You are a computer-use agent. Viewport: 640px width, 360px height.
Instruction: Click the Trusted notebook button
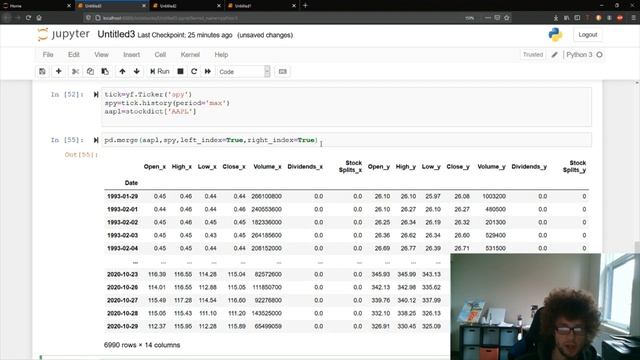tap(533, 55)
